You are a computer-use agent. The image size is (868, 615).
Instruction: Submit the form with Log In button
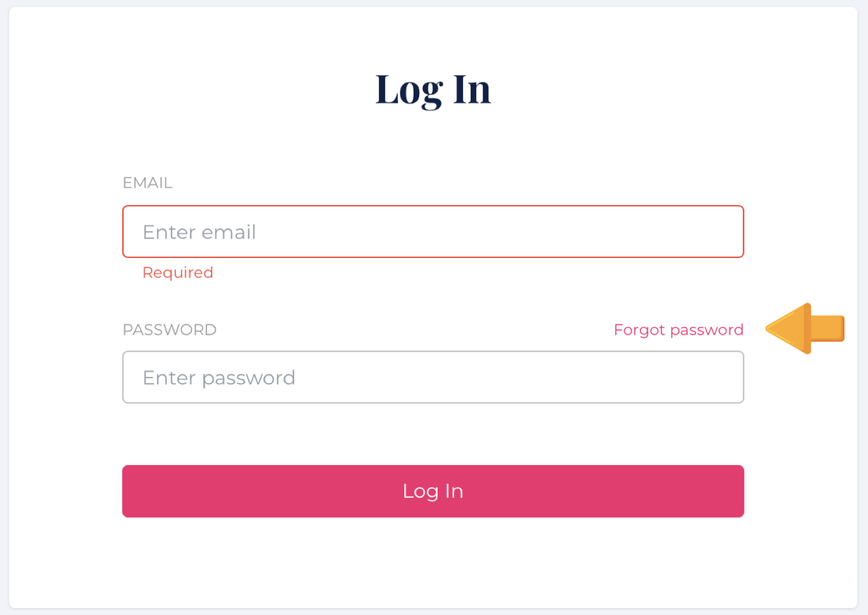pyautogui.click(x=433, y=491)
